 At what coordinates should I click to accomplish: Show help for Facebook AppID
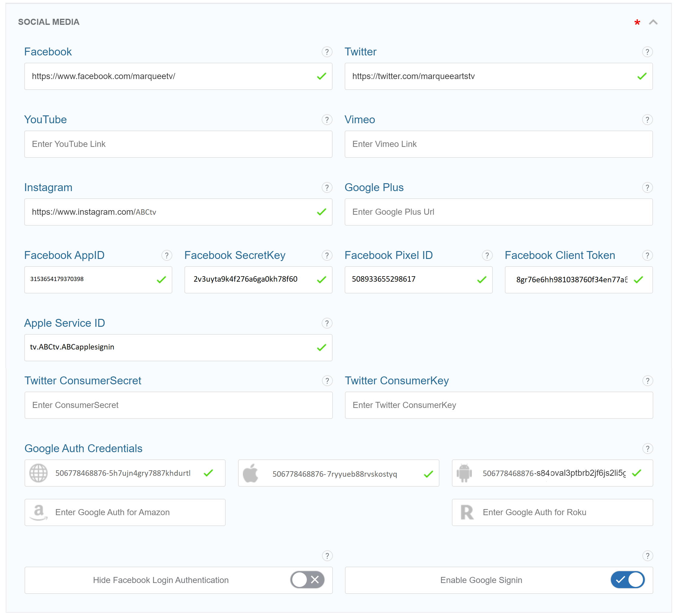click(167, 256)
